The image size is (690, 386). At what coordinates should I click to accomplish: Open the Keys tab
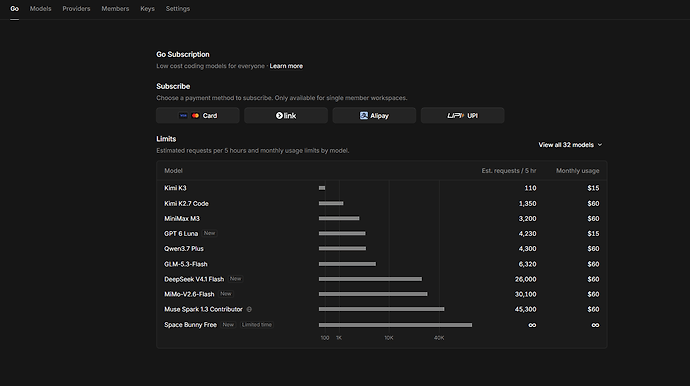coord(147,9)
